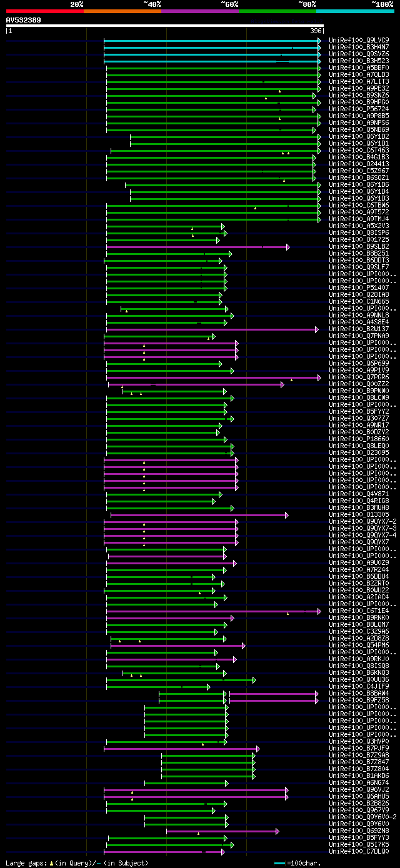Image resolution: width=400 pixels, height=868 pixels.
Task: Select the UniRef100_B6SQZ1 label
Action: click(359, 177)
